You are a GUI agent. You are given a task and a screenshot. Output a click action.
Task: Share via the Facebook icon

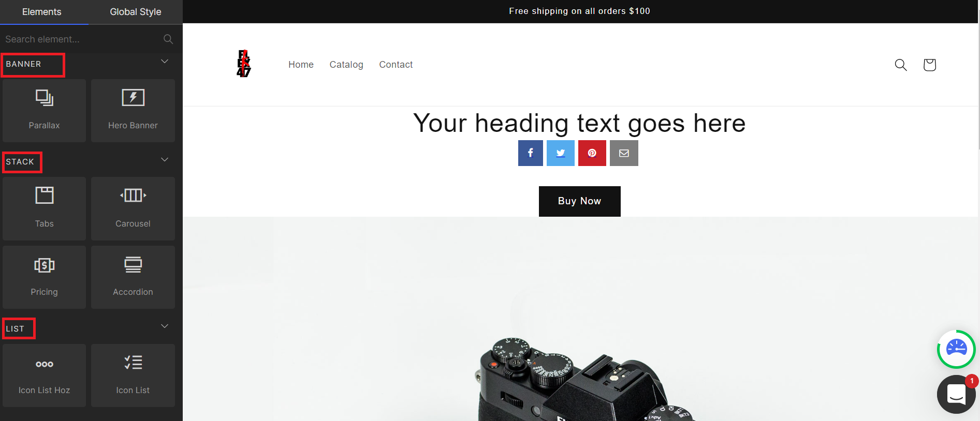point(531,153)
